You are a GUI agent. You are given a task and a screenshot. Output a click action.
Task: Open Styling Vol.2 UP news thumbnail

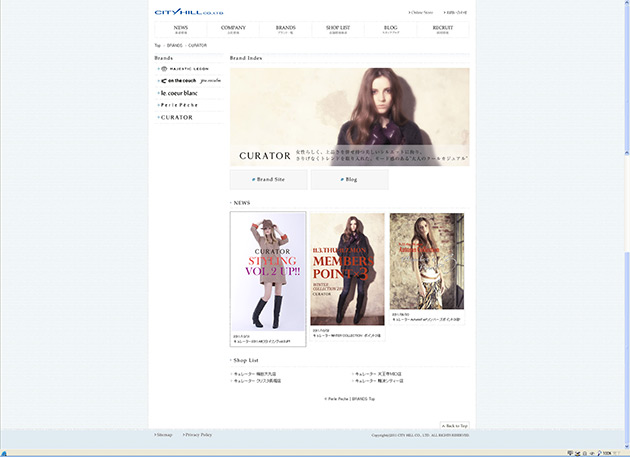coord(268,272)
